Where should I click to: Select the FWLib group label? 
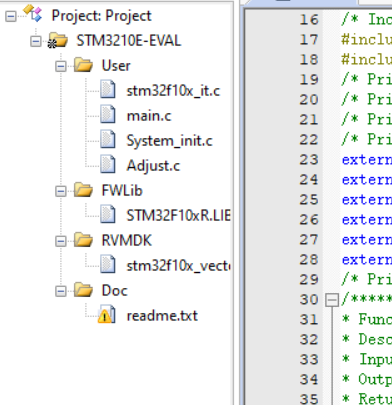[x=122, y=191]
